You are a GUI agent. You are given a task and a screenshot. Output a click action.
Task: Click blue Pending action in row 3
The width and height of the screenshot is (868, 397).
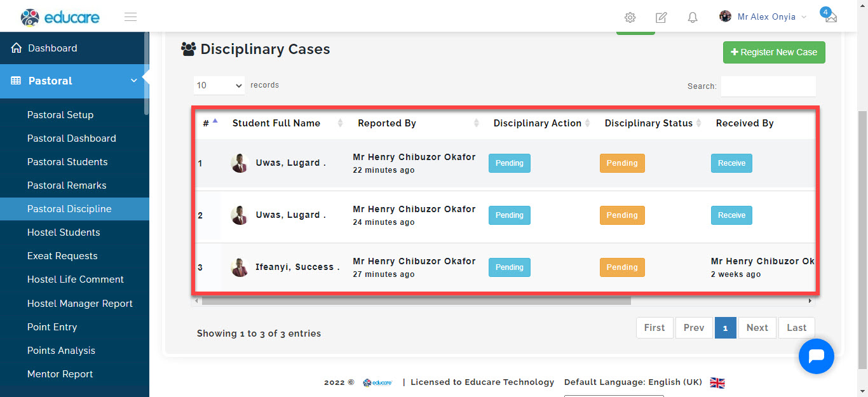tap(509, 267)
